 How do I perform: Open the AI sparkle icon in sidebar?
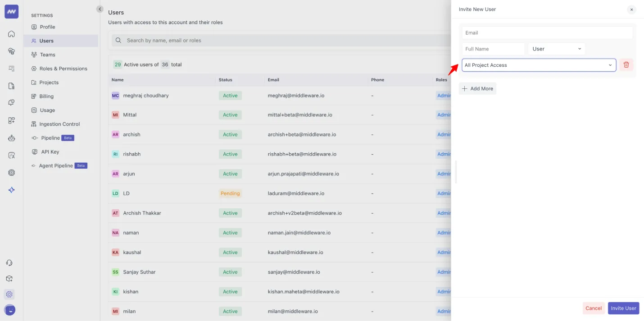tap(11, 190)
